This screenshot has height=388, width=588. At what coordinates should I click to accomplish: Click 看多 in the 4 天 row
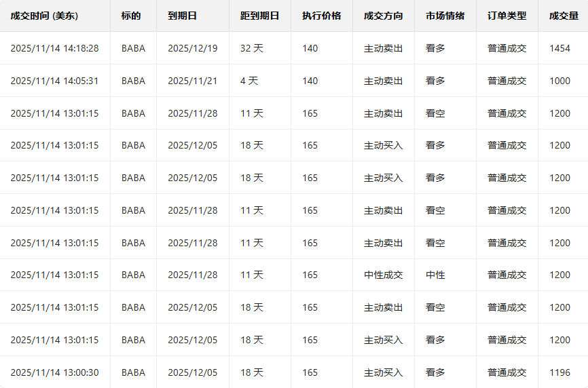click(435, 81)
